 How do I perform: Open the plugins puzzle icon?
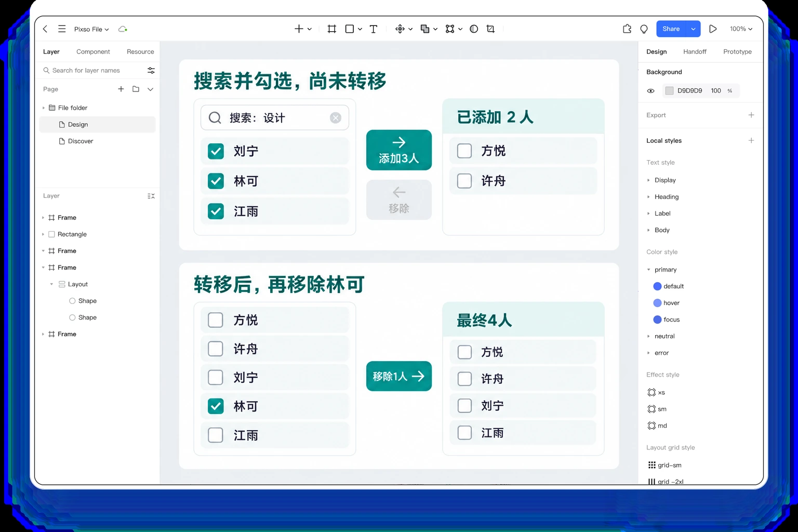(627, 29)
